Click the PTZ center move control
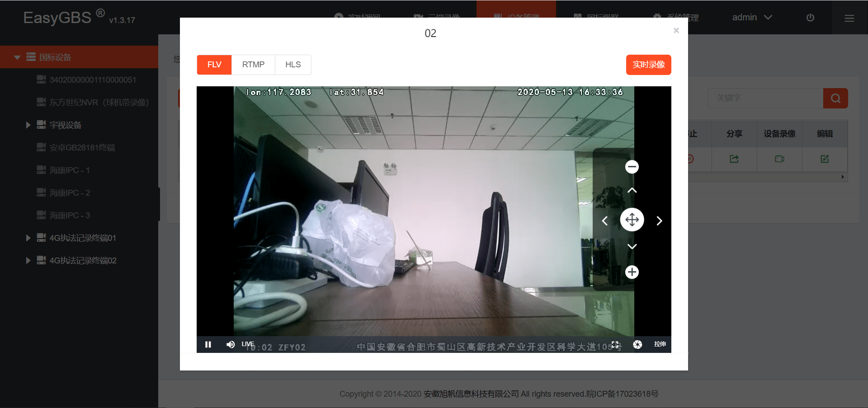Viewport: 868px width, 408px height. click(632, 220)
